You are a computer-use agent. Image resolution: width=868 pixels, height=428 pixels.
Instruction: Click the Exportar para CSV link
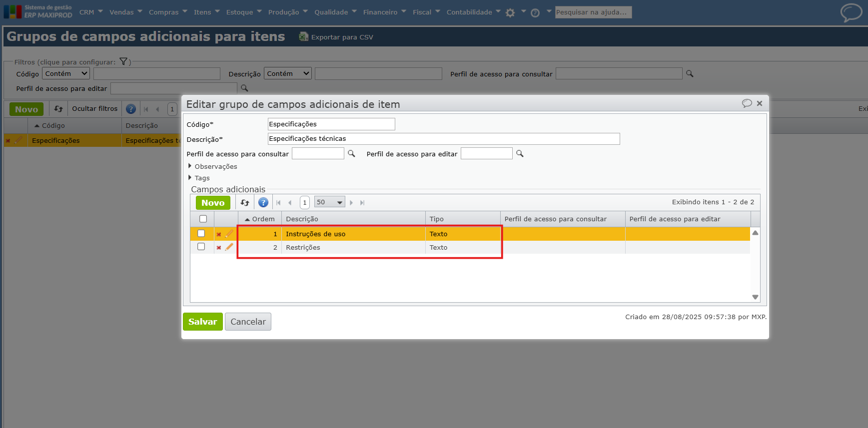tap(342, 37)
